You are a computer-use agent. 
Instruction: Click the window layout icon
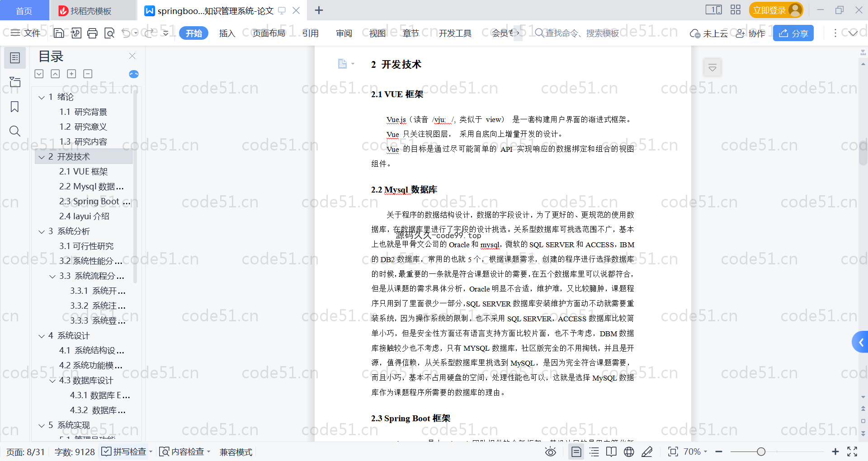[713, 9]
